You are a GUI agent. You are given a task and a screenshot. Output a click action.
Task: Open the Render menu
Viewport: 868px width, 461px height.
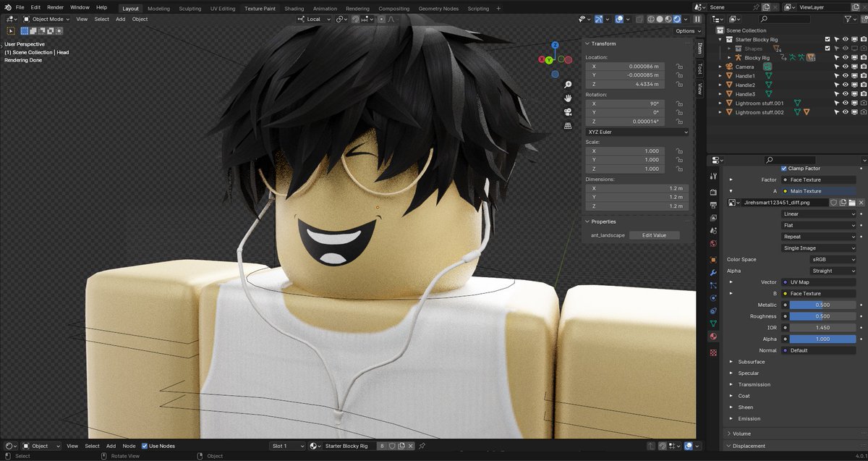pyautogui.click(x=56, y=7)
